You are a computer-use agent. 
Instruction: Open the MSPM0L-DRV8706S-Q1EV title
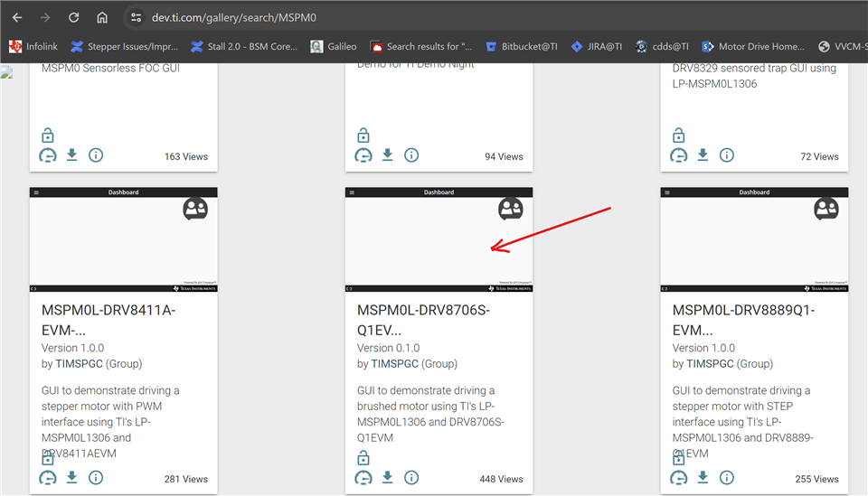pyautogui.click(x=423, y=320)
